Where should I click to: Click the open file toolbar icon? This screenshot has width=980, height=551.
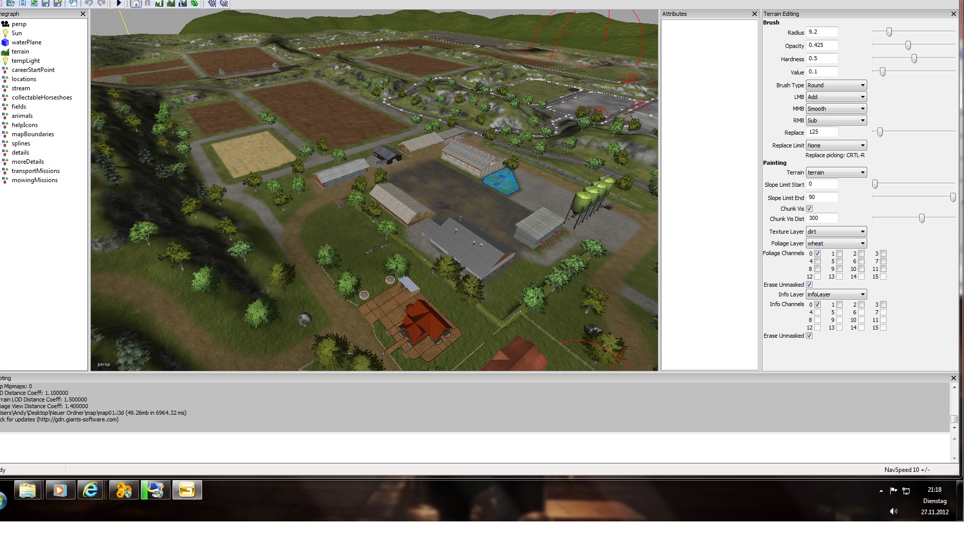(x=11, y=3)
